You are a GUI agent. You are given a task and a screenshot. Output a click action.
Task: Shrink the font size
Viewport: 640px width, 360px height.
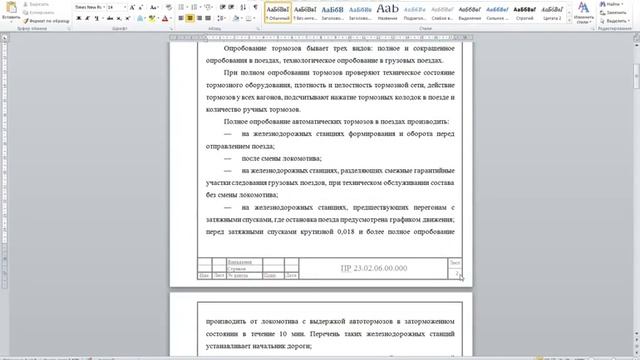141,7
